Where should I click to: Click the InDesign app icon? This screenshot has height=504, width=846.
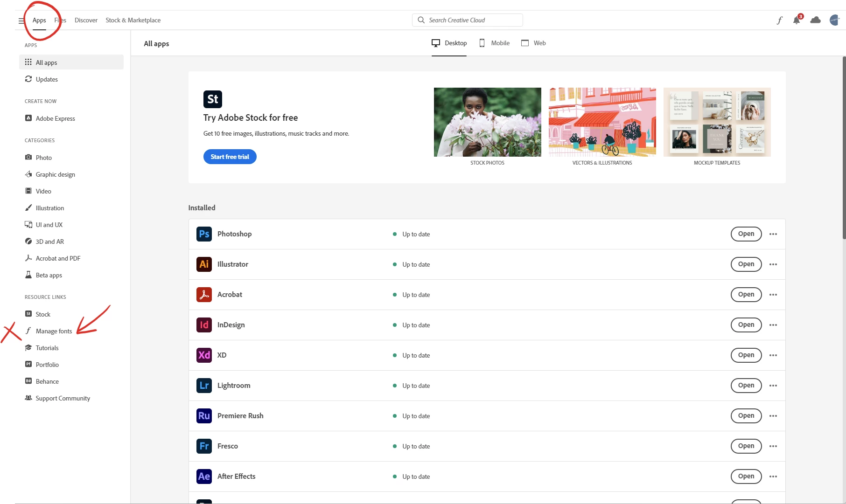click(204, 325)
